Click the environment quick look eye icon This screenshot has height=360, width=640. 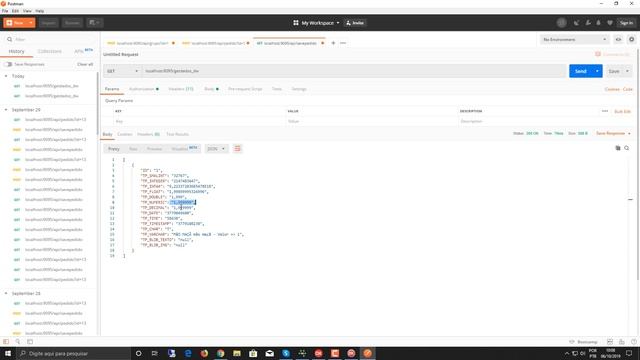tap(618, 40)
